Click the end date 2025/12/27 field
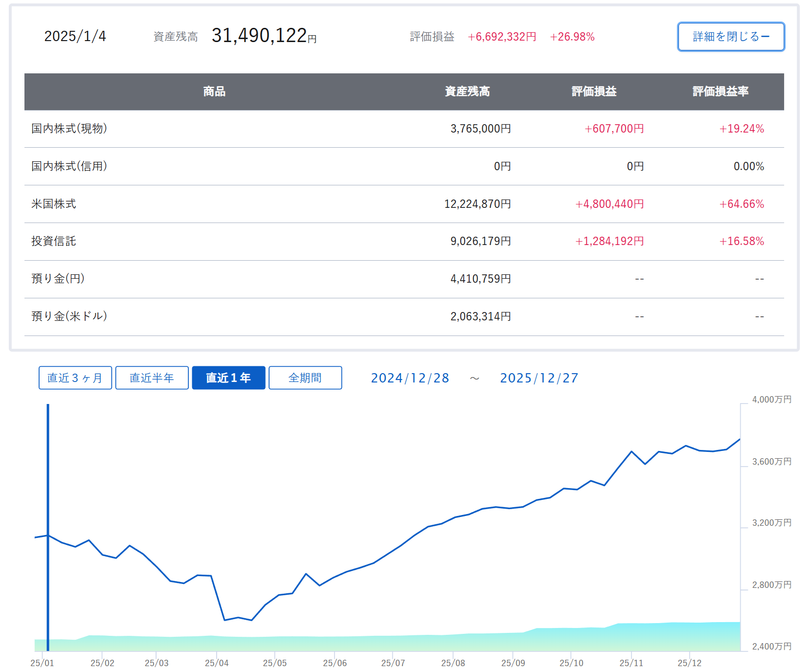810x672 pixels. (x=539, y=378)
